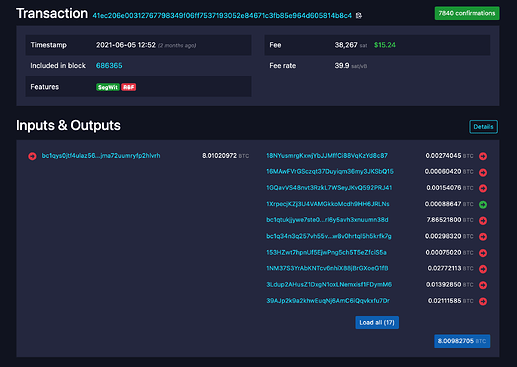Click the input amount 8.01020972 BTC
This screenshot has width=517, height=367.
(x=225, y=156)
